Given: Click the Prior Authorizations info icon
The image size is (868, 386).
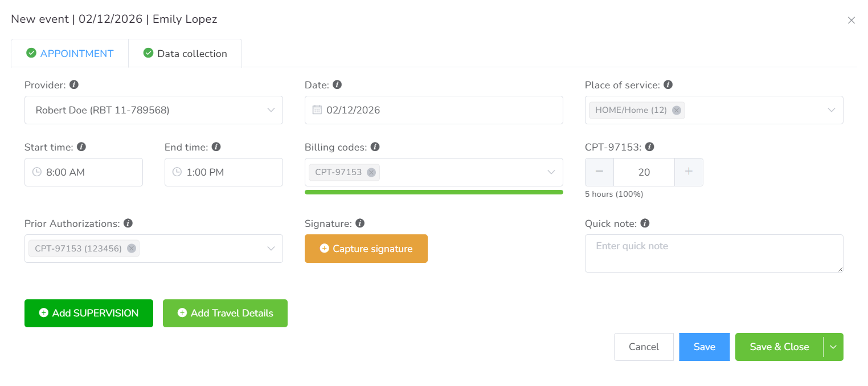Looking at the screenshot, I should point(128,224).
